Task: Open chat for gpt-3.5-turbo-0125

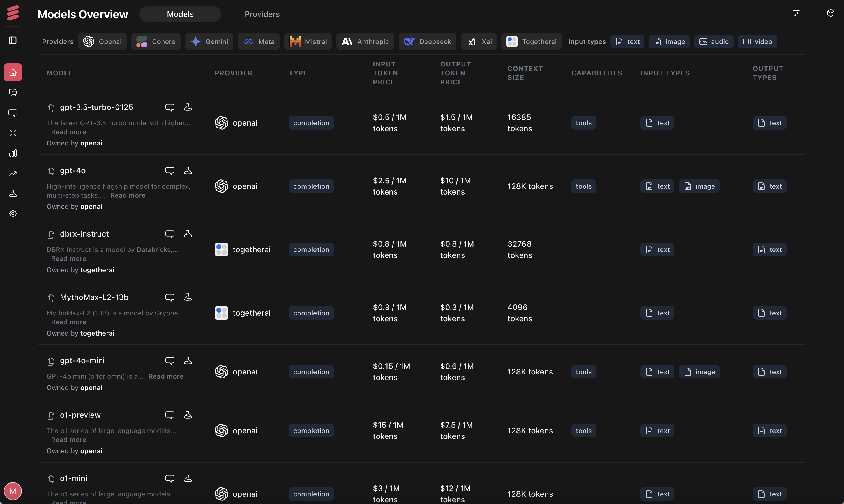Action: 170,107
